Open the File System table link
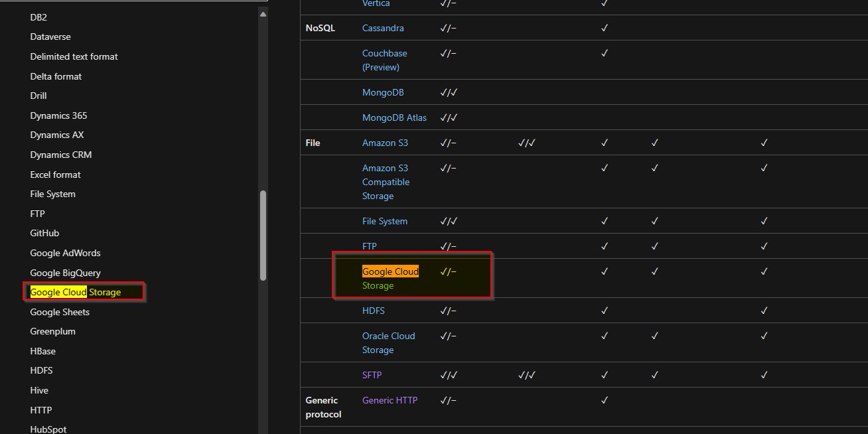Image resolution: width=868 pixels, height=434 pixels. tap(385, 221)
